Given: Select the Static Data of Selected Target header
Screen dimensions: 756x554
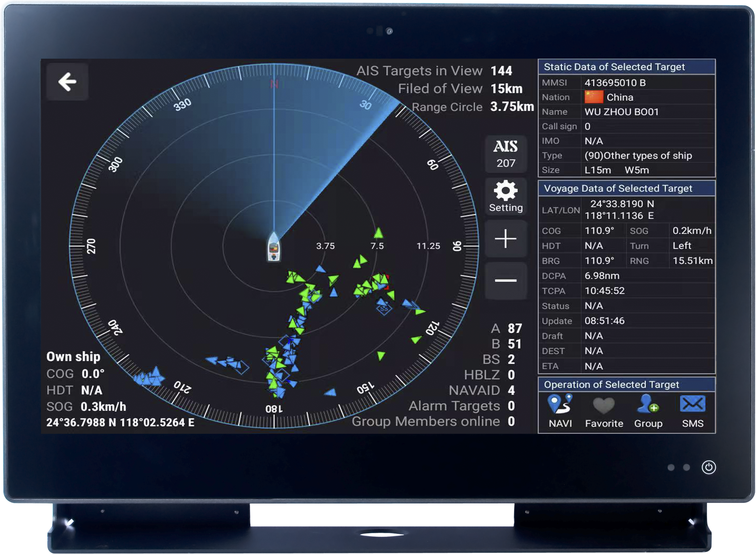Looking at the screenshot, I should point(627,67).
